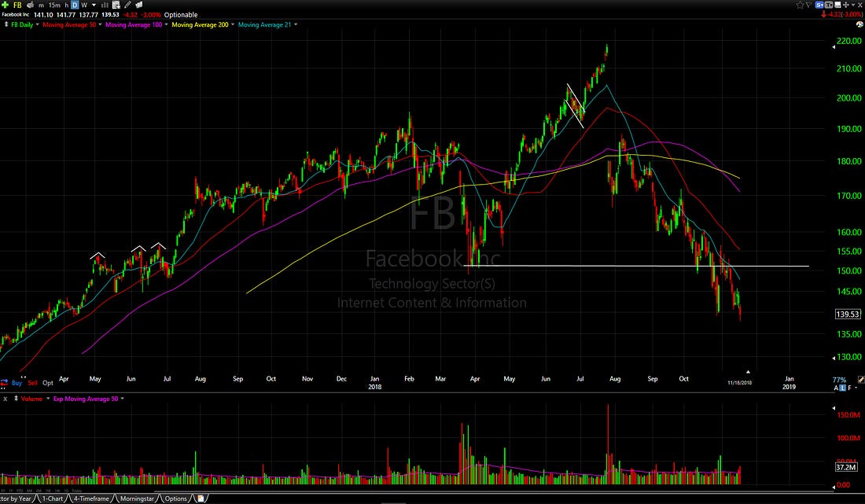
Task: Select the pencil drawing tools icon
Action: point(127,5)
